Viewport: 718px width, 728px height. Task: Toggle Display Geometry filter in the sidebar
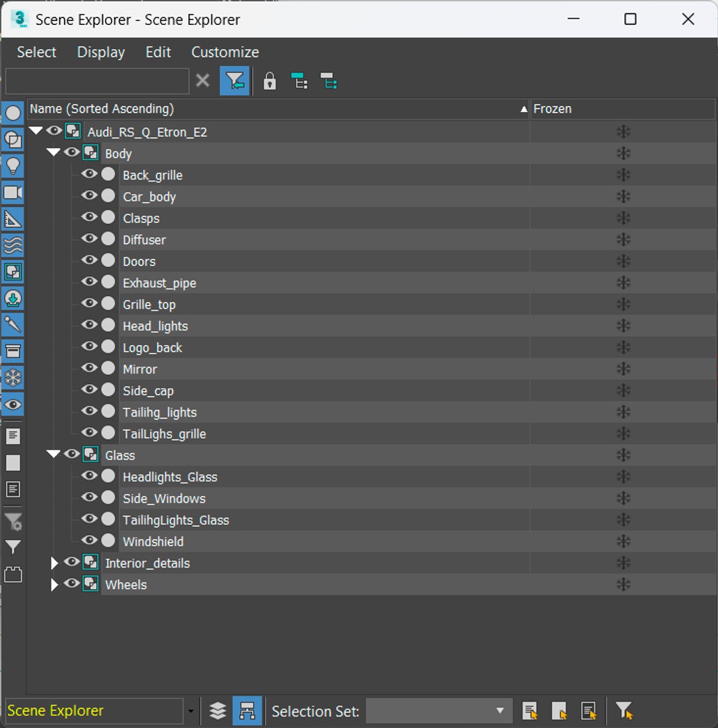(x=13, y=113)
